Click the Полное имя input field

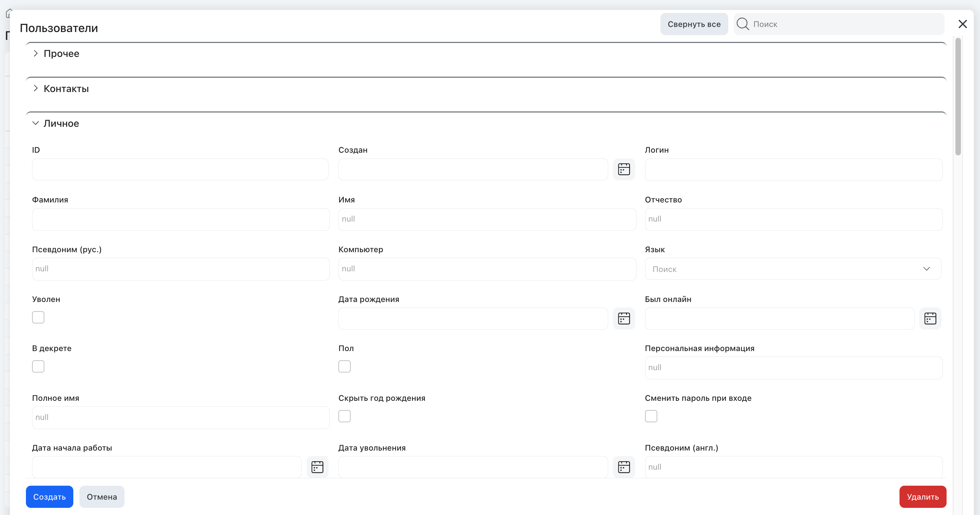(x=181, y=418)
